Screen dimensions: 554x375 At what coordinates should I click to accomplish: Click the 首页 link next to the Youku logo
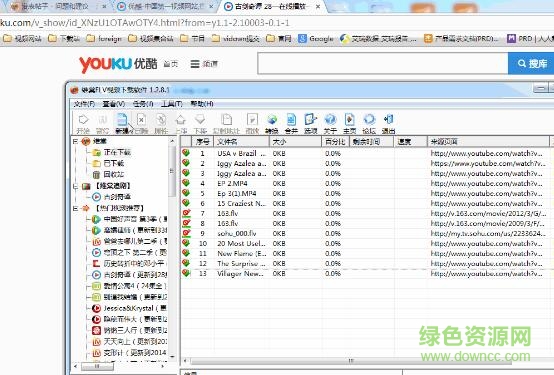click(171, 64)
